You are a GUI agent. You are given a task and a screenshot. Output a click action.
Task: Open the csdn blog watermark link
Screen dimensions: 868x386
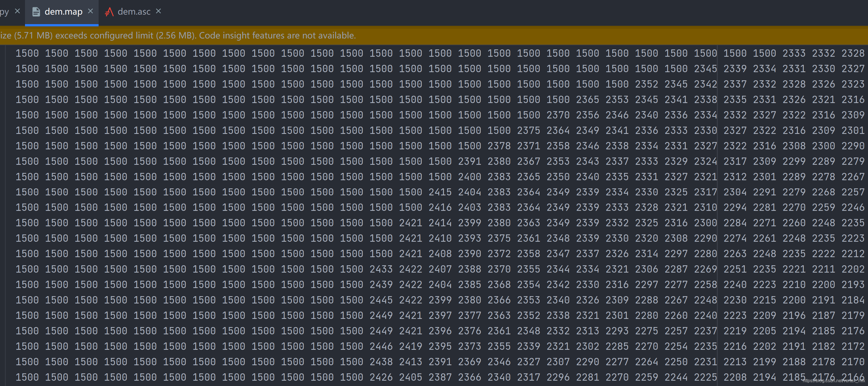coord(834,381)
